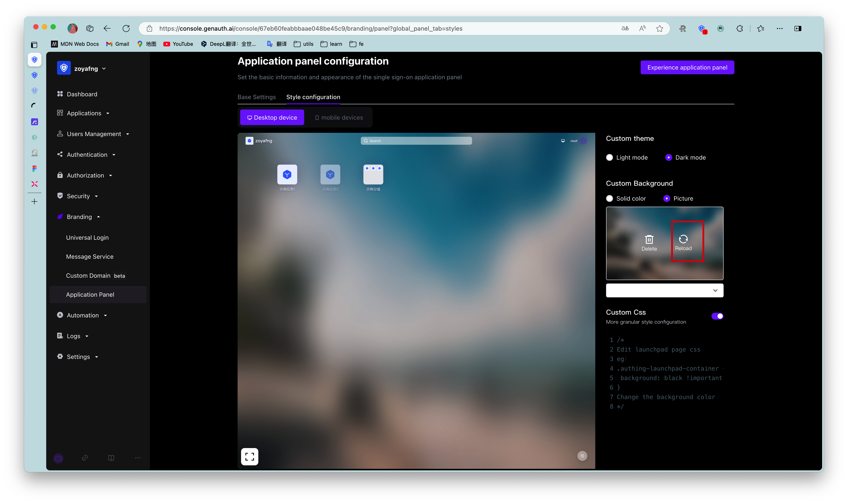Click the favorites star in the address bar
This screenshot has height=504, width=848.
[x=659, y=29]
